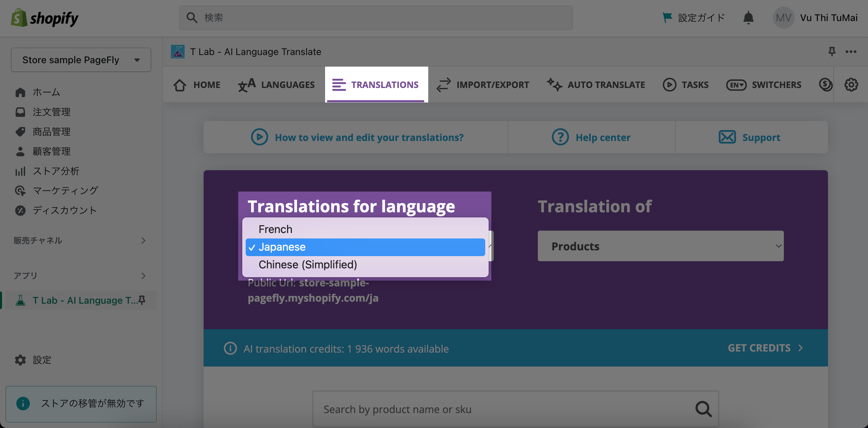
Task: Go to the HOME tab
Action: click(x=197, y=85)
